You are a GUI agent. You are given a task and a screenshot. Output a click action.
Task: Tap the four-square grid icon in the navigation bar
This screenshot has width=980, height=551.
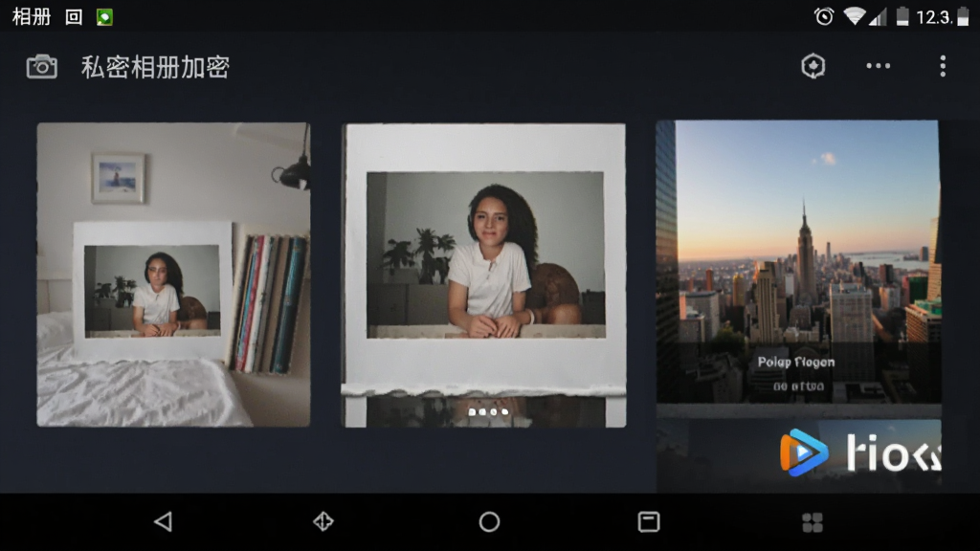coord(813,522)
